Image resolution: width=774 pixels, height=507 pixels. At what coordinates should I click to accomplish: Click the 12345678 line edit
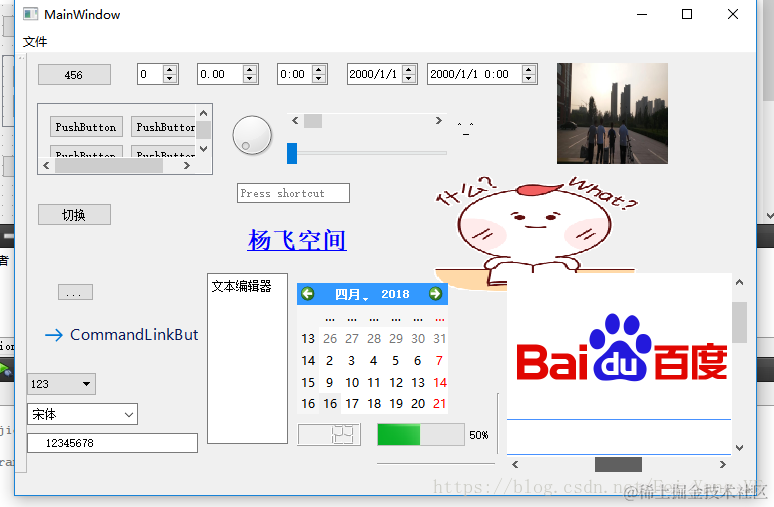pos(113,443)
